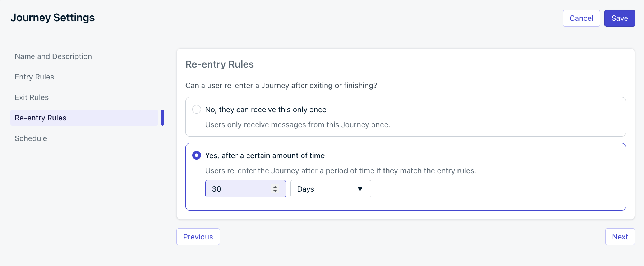Screen dimensions: 644x266
Task: Go to the Next settings step
Action: click(x=620, y=237)
